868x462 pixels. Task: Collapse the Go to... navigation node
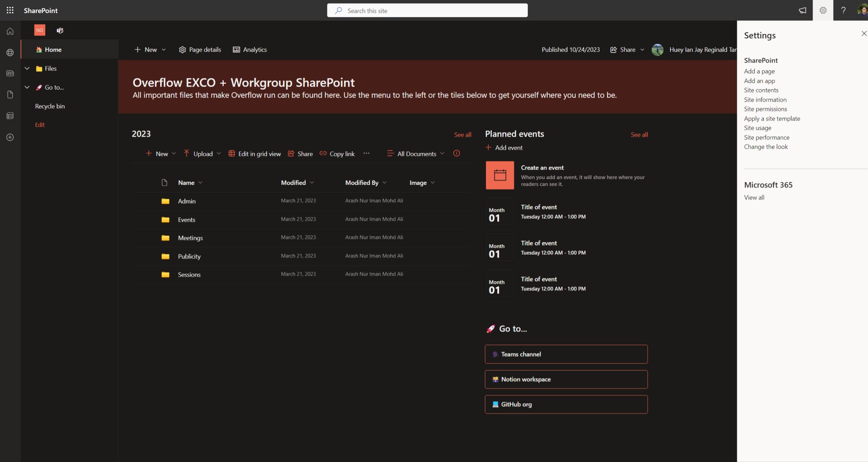[27, 87]
